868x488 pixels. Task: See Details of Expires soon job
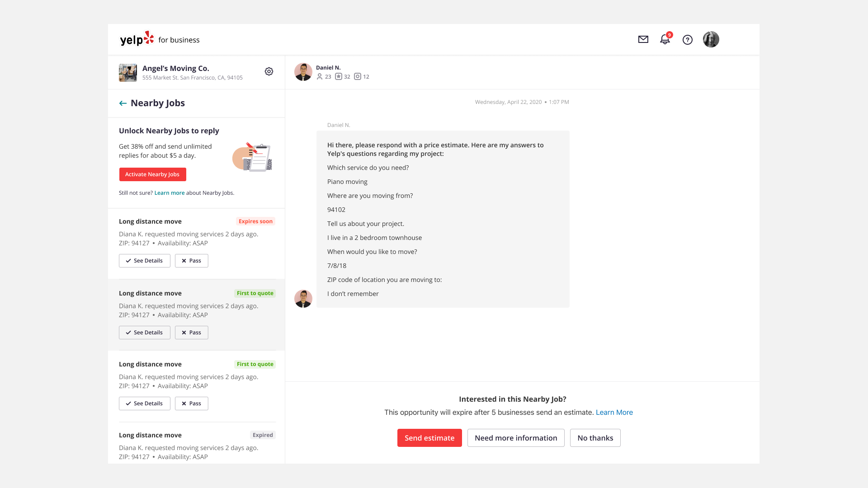(144, 261)
